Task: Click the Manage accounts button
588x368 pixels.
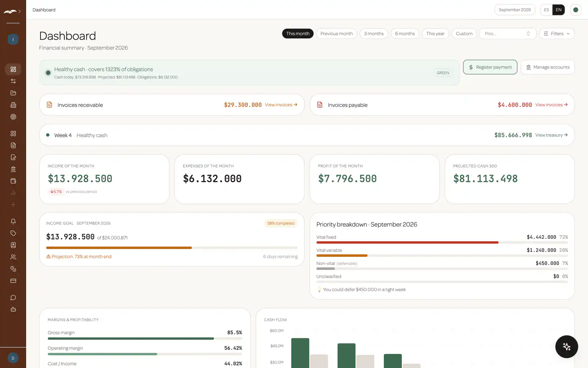Action: point(548,67)
